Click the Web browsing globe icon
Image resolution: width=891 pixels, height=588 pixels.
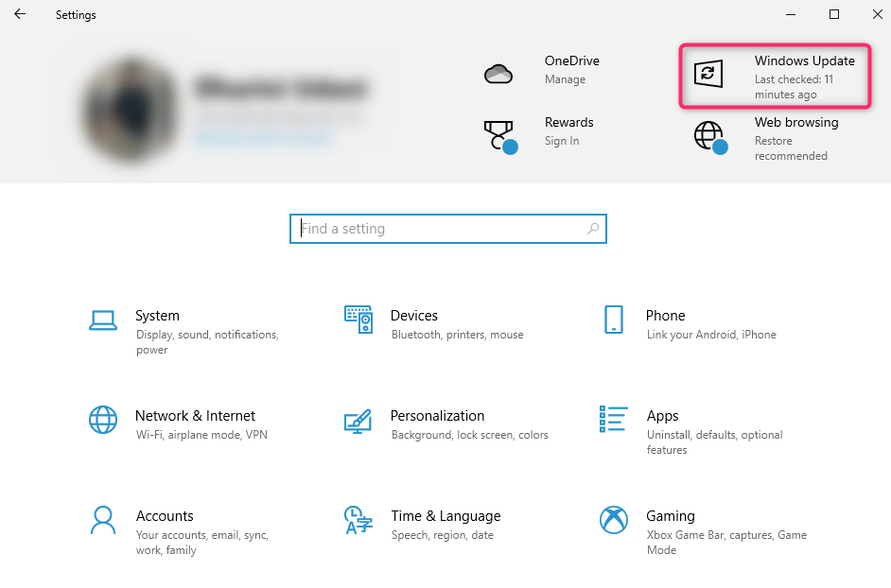click(708, 135)
